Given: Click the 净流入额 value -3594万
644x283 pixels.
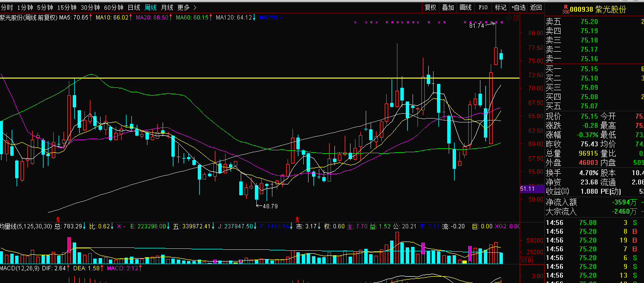Looking at the screenshot, I should (623, 202).
